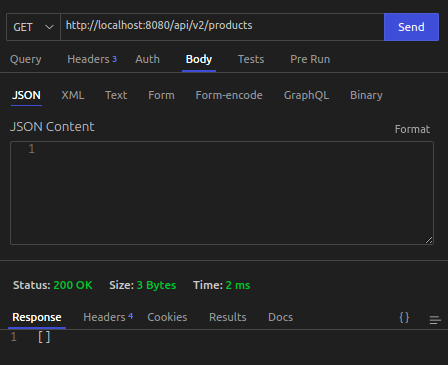Show the Cookies tab

click(x=167, y=317)
